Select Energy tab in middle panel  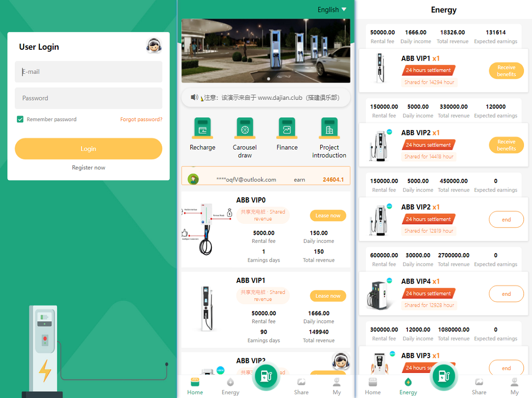230,387
